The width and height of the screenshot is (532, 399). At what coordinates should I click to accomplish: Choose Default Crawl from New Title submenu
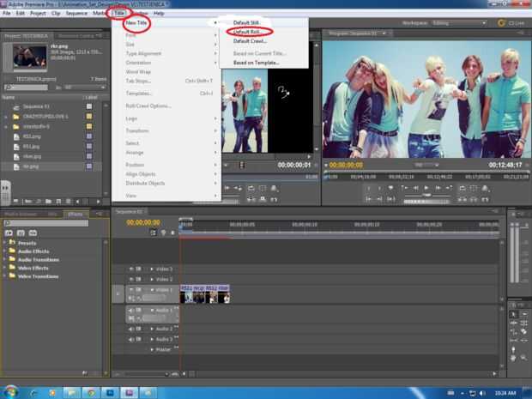250,40
